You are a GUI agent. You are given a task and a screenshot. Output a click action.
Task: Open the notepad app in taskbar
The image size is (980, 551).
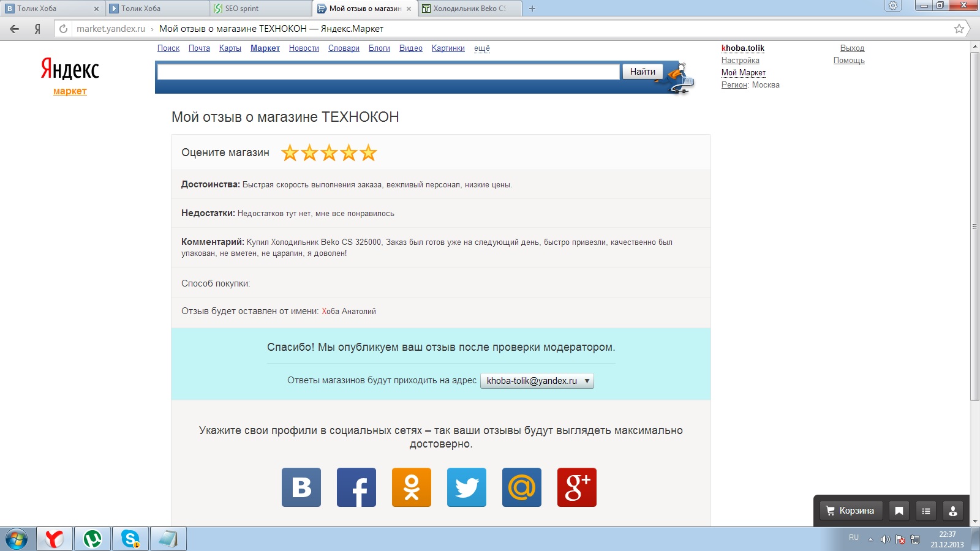168,539
